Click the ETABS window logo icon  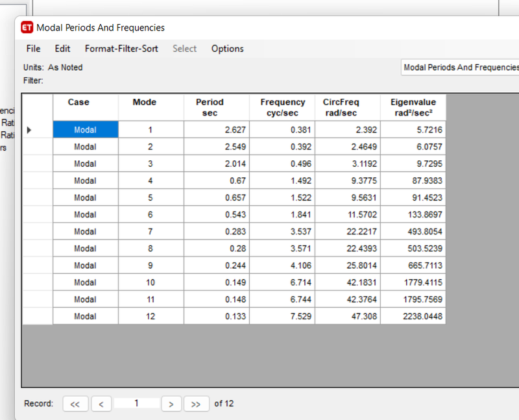point(27,27)
